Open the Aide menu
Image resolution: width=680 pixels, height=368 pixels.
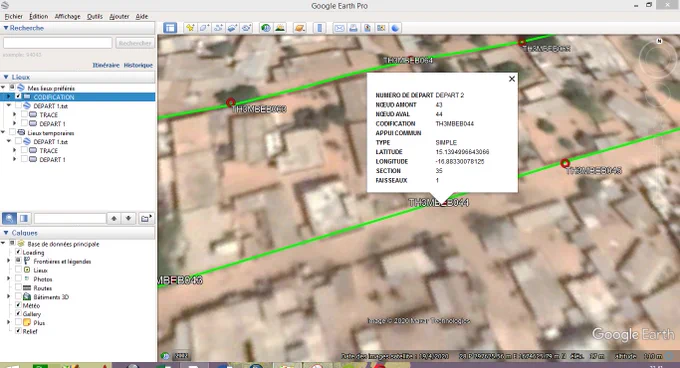pyautogui.click(x=142, y=16)
